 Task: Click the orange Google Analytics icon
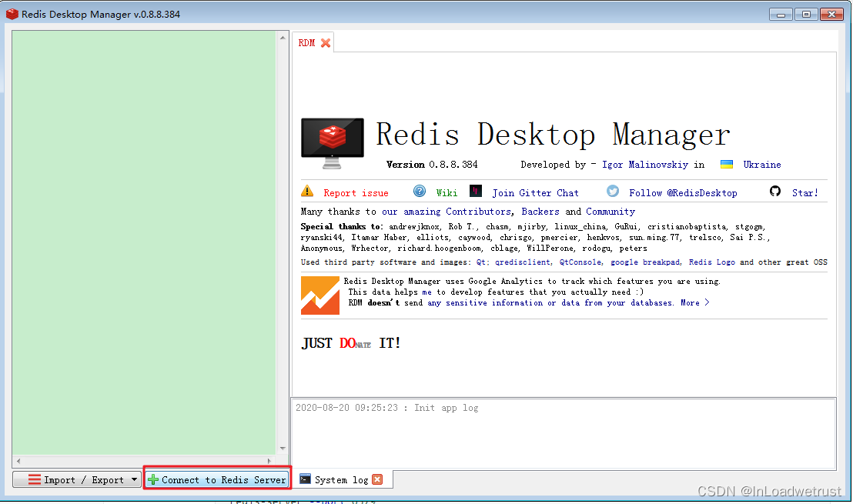pos(320,295)
